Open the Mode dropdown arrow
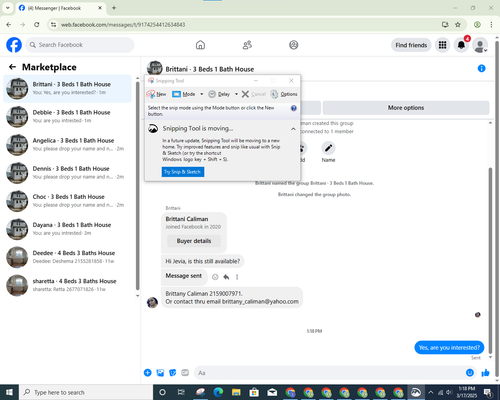500x400 pixels. click(x=201, y=94)
